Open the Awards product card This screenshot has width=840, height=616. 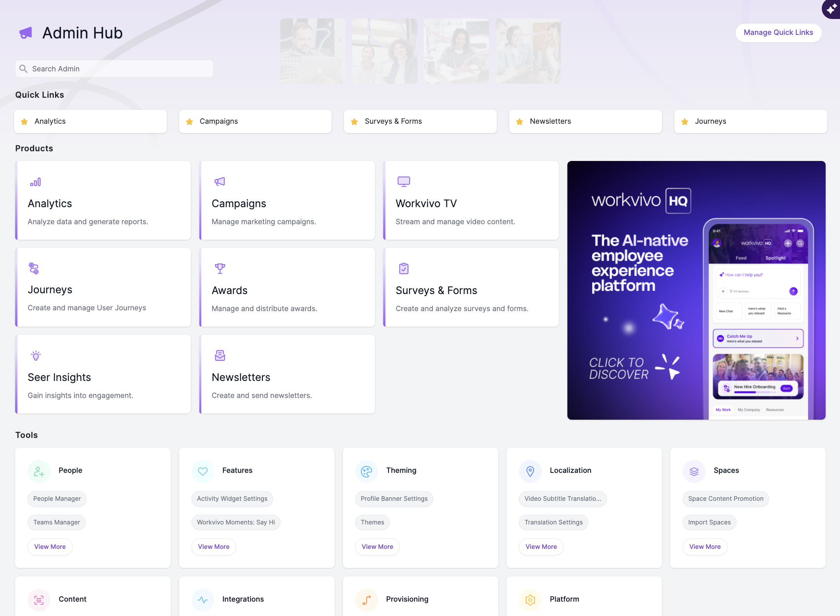click(287, 287)
